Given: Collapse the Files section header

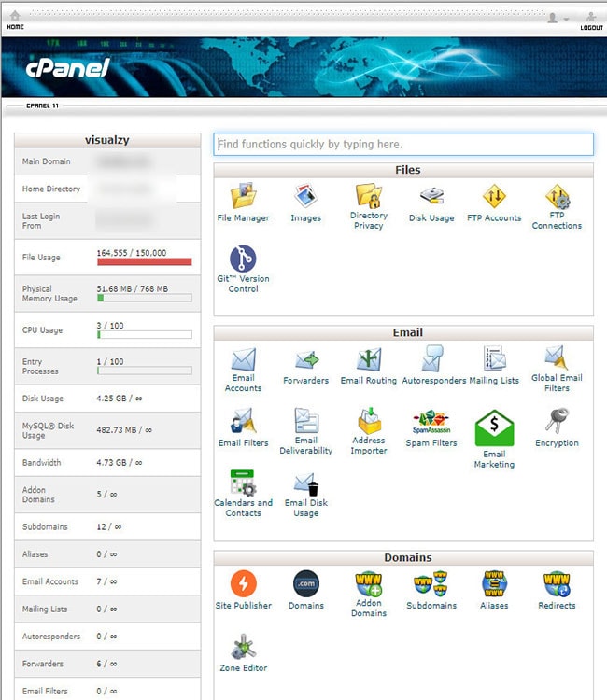Looking at the screenshot, I should (403, 170).
